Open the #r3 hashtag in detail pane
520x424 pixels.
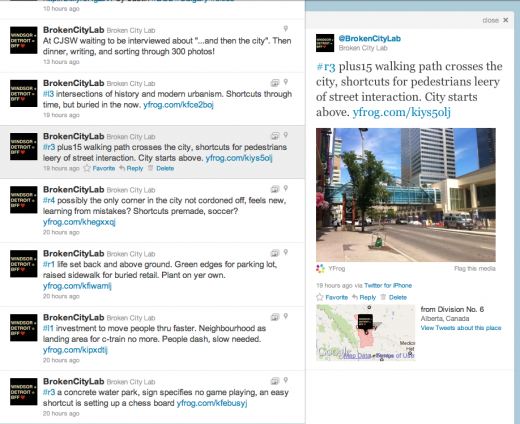coord(325,67)
